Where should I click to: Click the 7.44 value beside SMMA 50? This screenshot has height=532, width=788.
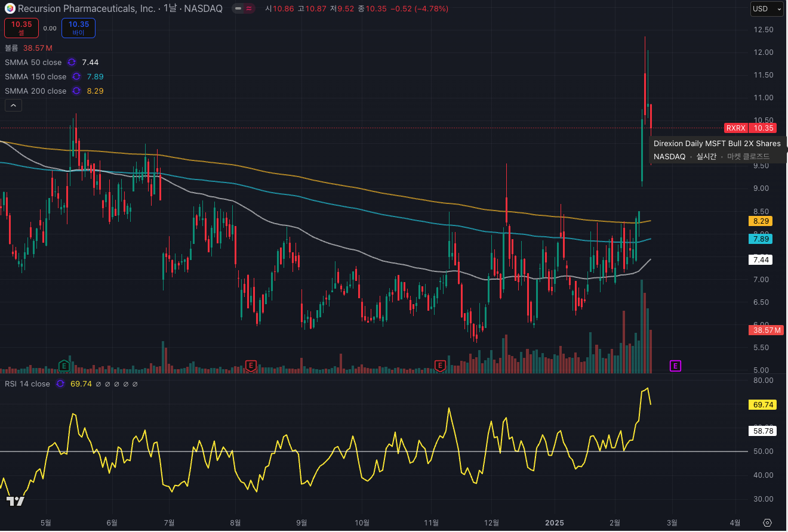click(x=90, y=62)
